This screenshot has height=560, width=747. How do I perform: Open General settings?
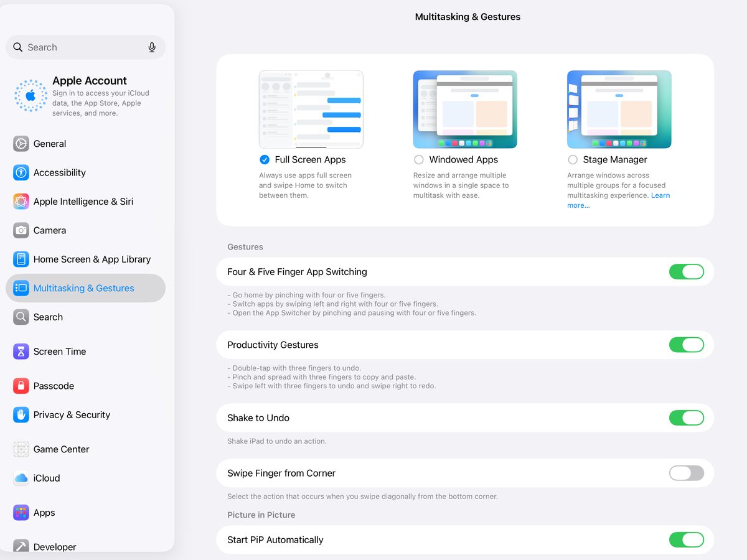(86, 144)
